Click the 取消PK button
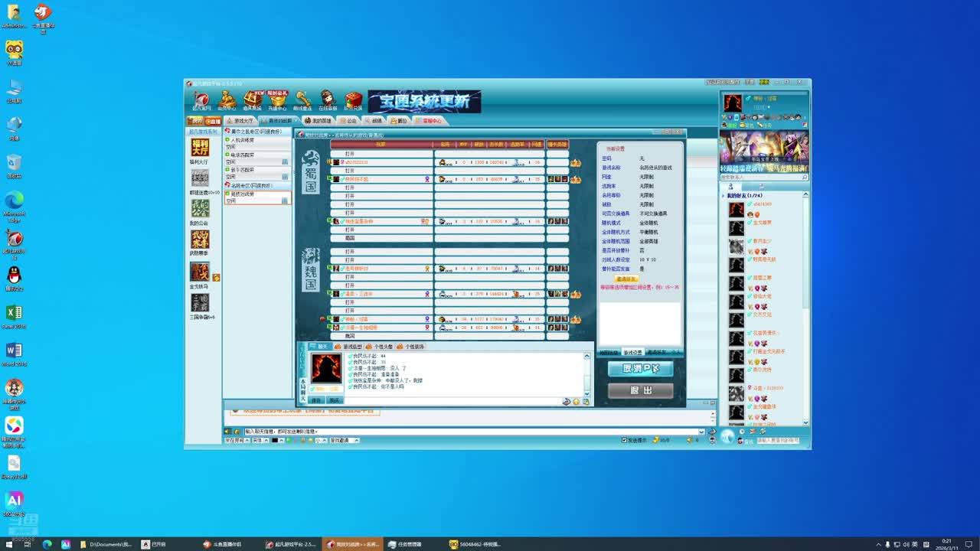 640,369
